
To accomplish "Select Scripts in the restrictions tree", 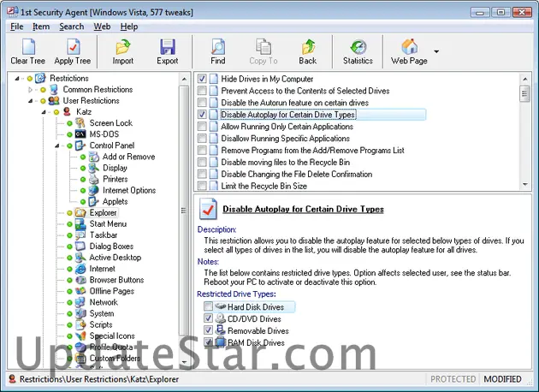I will (101, 324).
